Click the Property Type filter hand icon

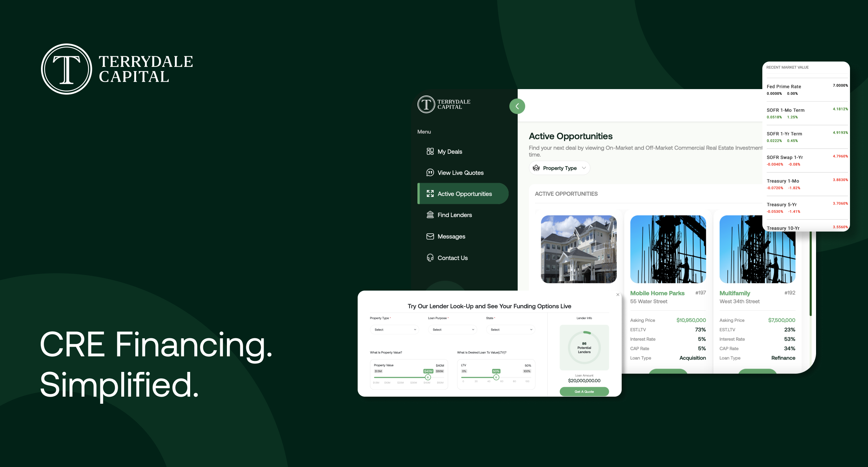536,168
